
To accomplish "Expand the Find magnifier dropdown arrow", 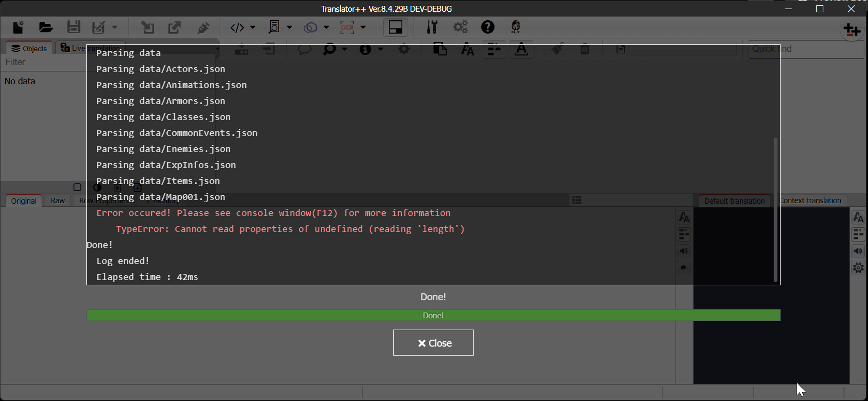I will (x=345, y=50).
